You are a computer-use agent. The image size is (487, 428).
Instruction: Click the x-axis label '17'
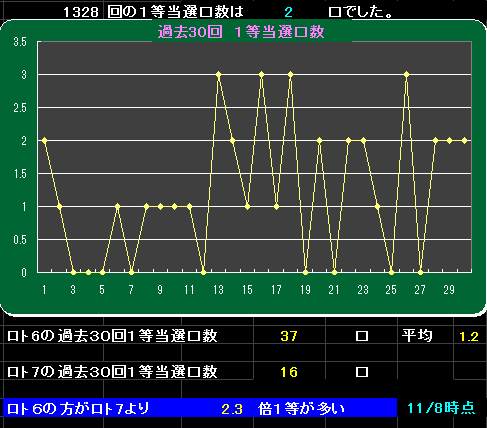[276, 290]
